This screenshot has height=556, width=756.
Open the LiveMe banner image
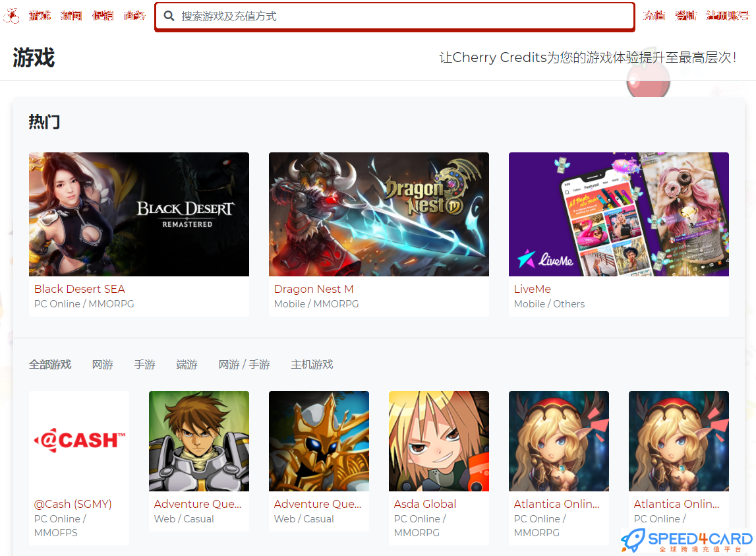tap(619, 214)
